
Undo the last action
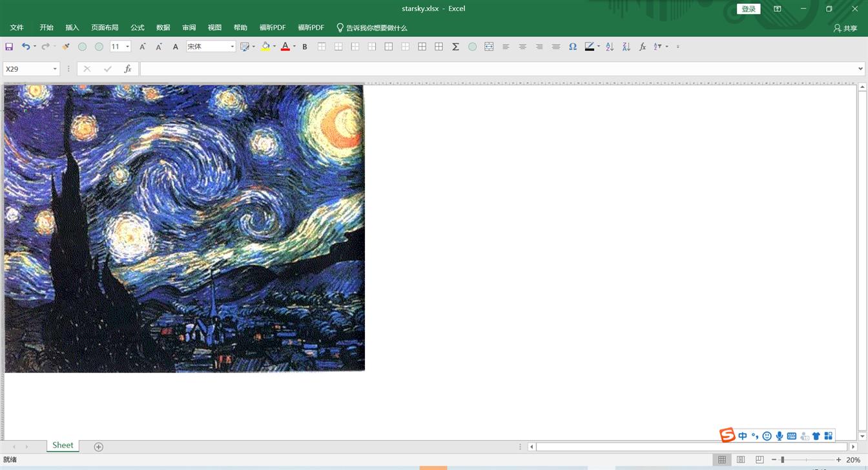click(25, 47)
